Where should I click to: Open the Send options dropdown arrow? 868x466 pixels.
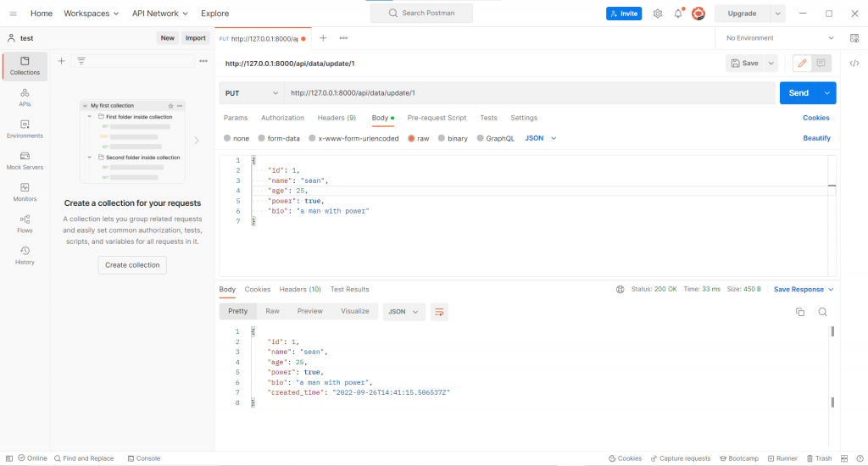click(827, 93)
